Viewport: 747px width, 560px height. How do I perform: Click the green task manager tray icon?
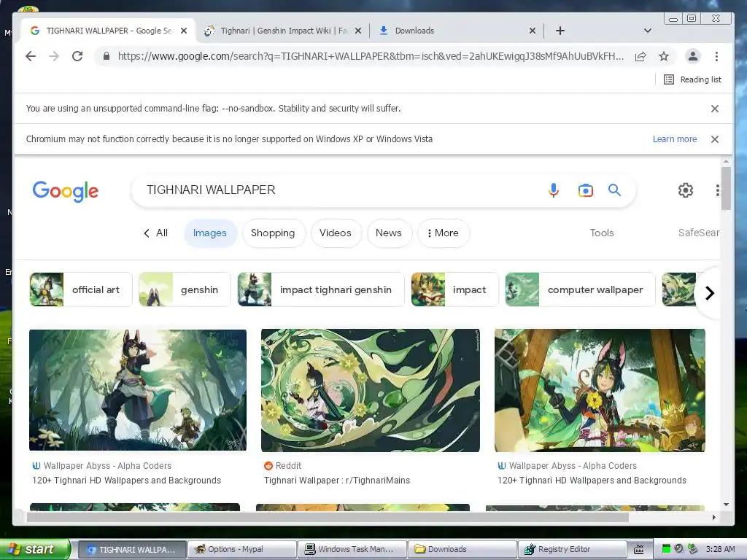666,550
